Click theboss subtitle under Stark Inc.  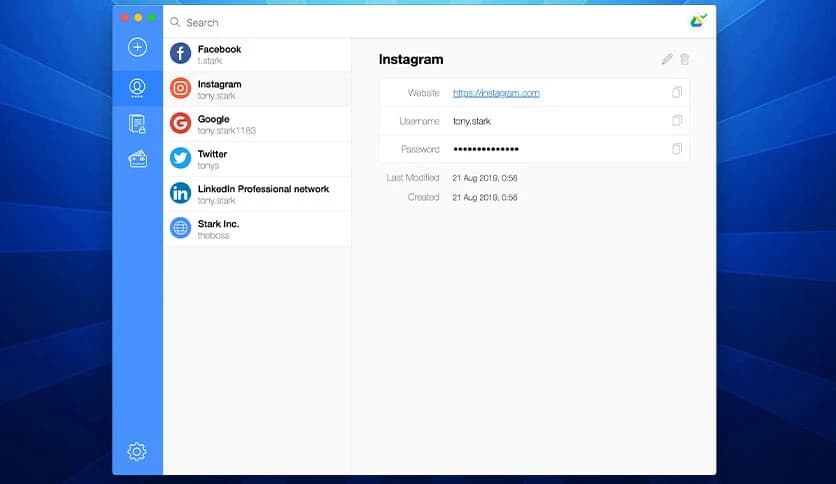213,236
